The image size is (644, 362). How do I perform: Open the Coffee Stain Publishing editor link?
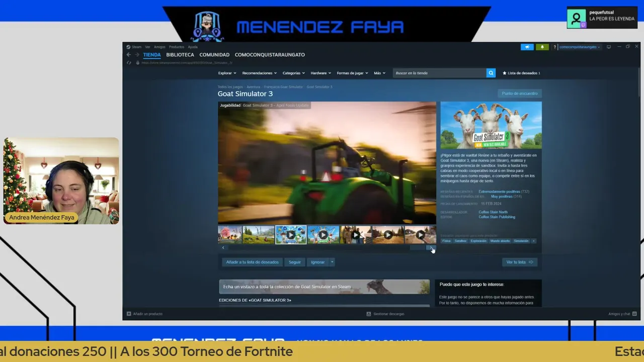click(497, 217)
